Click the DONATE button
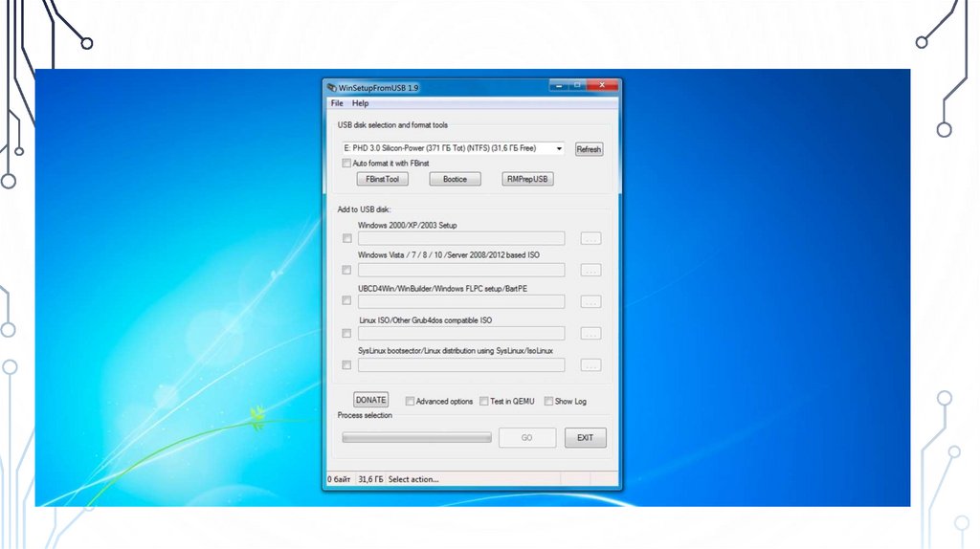980x549 pixels. click(x=370, y=400)
